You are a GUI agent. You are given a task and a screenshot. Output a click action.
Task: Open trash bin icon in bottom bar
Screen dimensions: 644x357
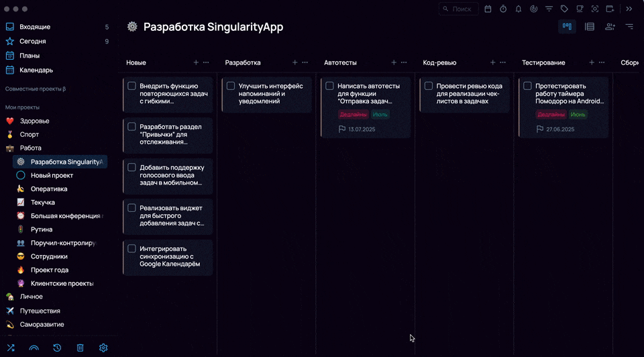80,348
